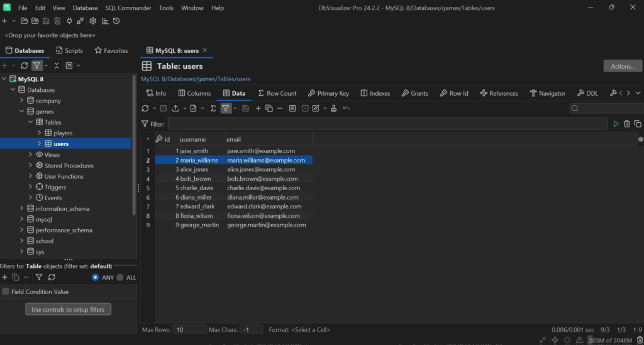Click Use controls to setup filters button
Image resolution: width=644 pixels, height=345 pixels.
click(68, 309)
